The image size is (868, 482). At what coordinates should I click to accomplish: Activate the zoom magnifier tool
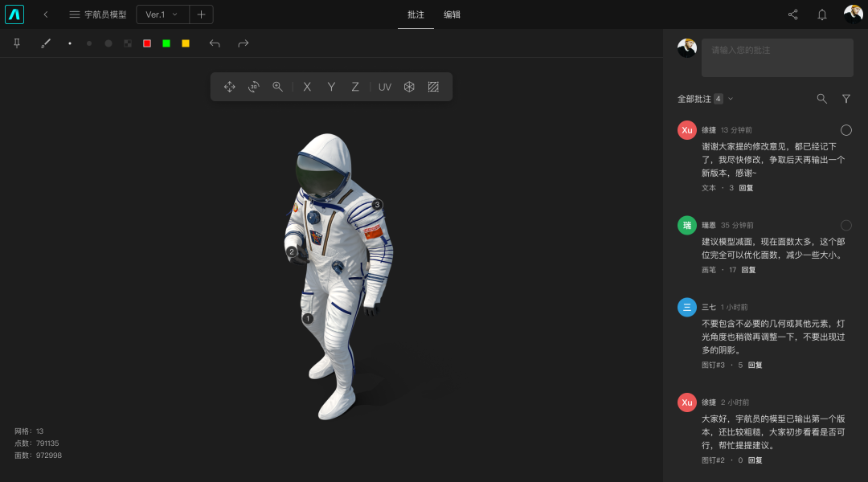(x=277, y=87)
